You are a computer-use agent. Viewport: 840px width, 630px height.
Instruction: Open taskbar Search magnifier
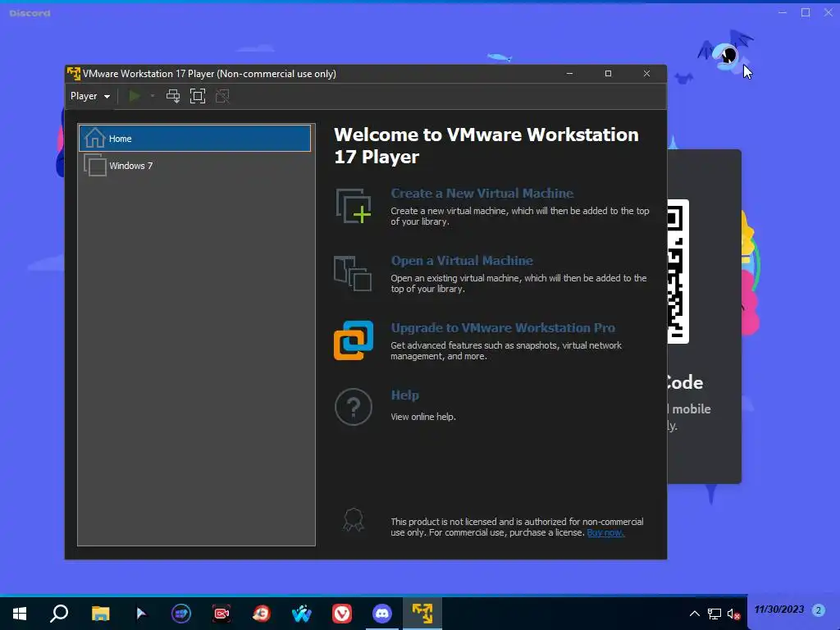[x=59, y=614]
